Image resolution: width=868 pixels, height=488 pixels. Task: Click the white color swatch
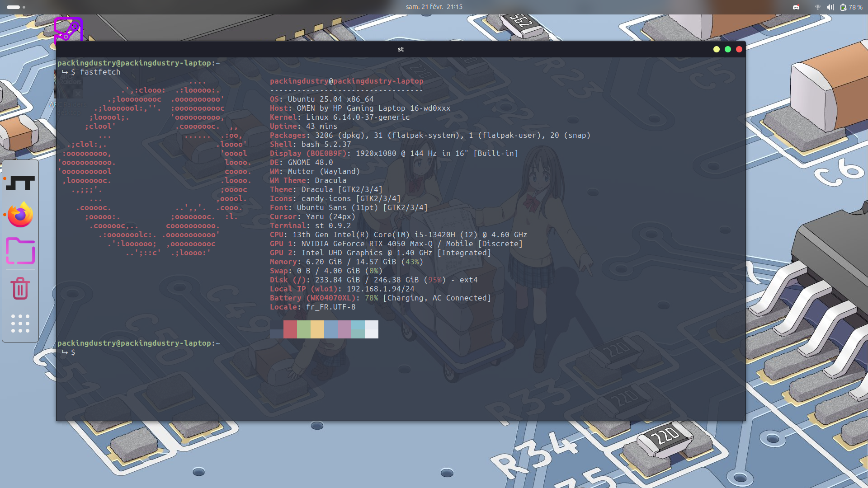[372, 329]
